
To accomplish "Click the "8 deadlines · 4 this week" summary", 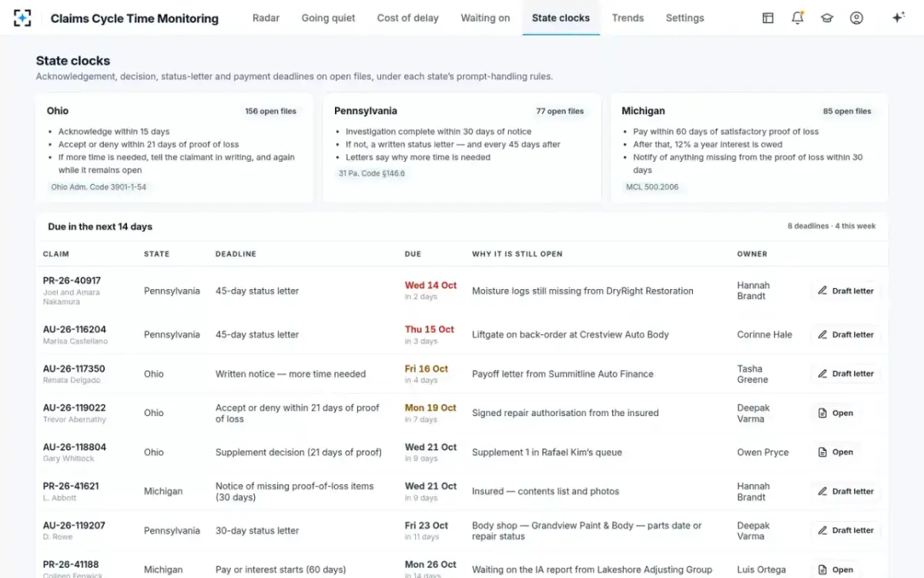I will 832,226.
